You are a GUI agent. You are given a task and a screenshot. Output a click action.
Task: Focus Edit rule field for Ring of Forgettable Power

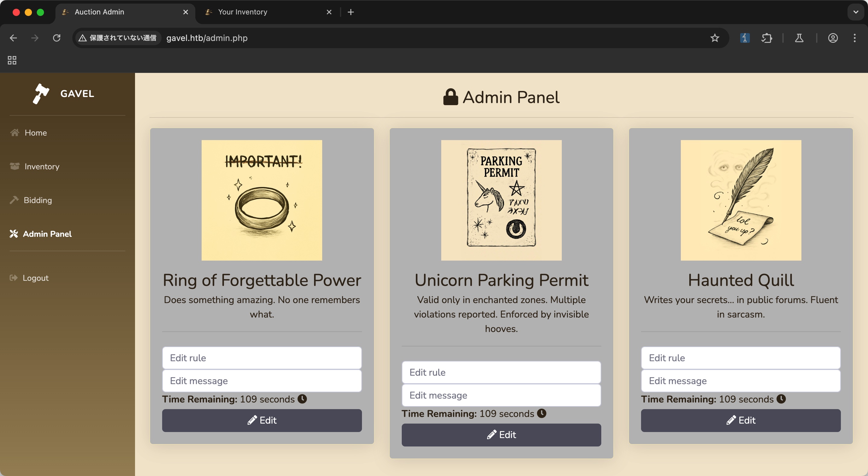(262, 358)
